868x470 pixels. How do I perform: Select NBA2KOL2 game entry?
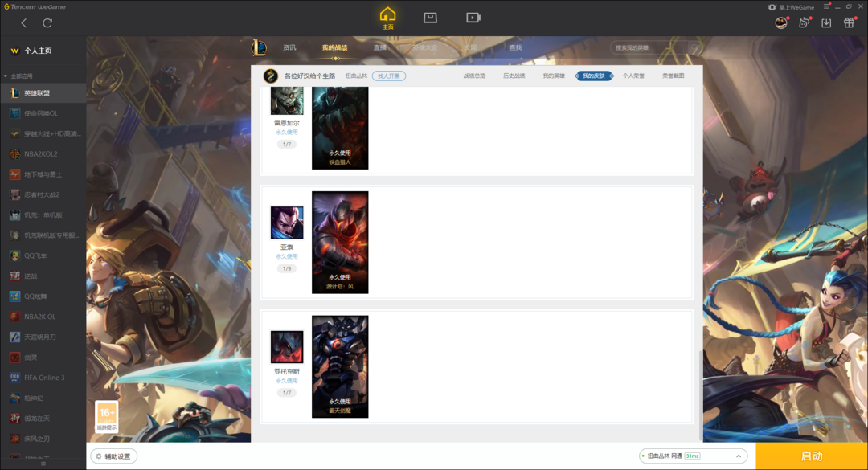[x=43, y=154]
